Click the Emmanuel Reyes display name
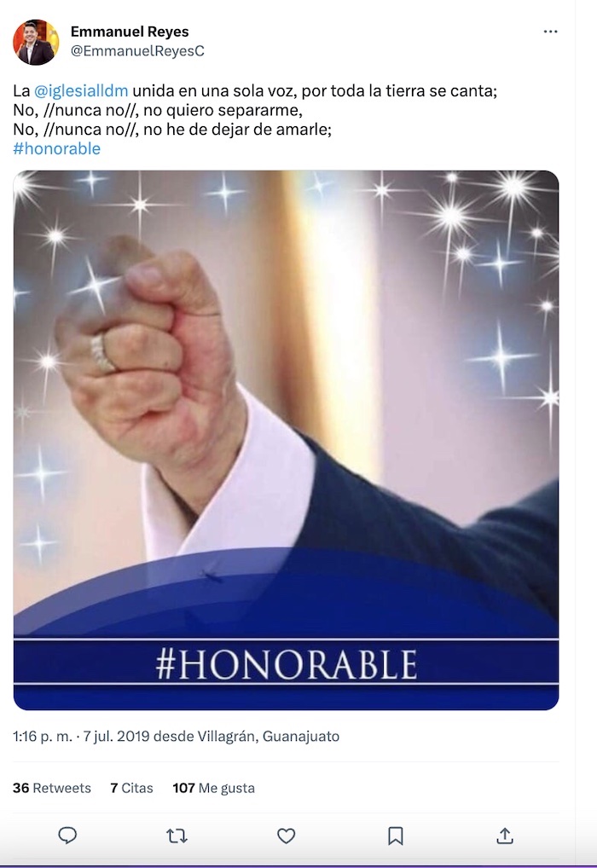 pyautogui.click(x=130, y=32)
